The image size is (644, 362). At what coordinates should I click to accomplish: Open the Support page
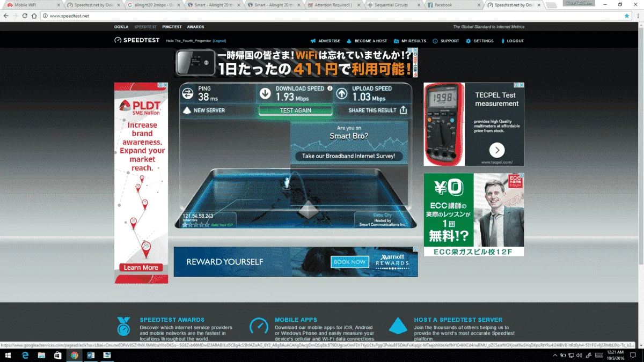tap(446, 41)
